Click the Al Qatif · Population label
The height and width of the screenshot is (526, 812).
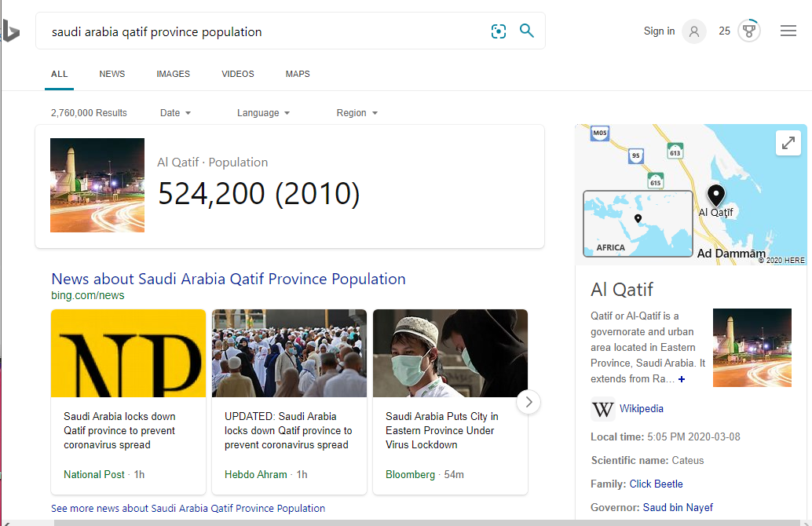click(212, 163)
